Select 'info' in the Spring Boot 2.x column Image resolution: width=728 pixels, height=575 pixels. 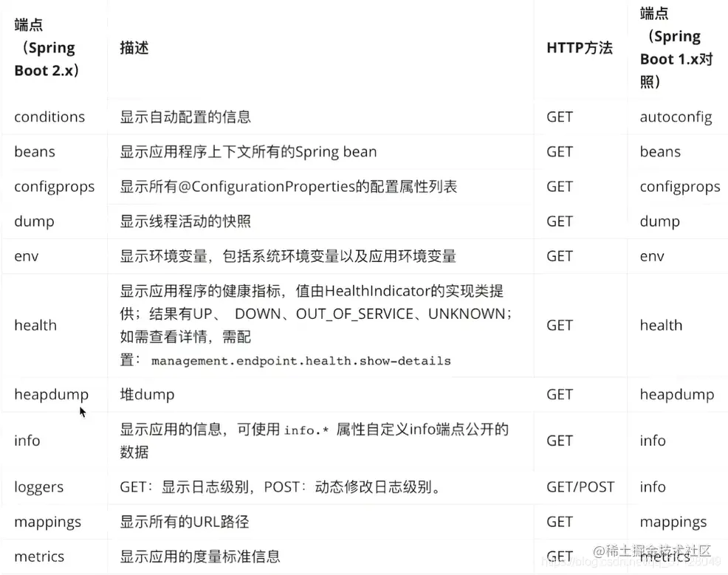27,441
